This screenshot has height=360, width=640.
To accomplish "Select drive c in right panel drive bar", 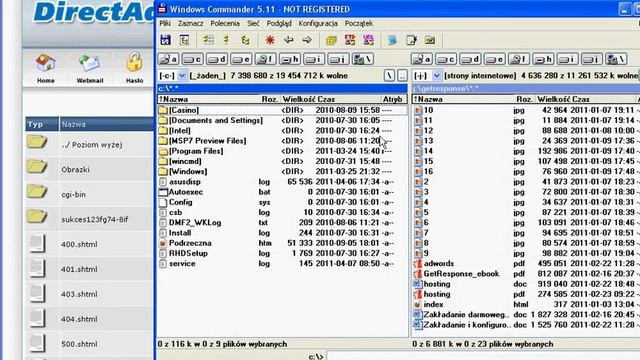I will click(x=446, y=59).
